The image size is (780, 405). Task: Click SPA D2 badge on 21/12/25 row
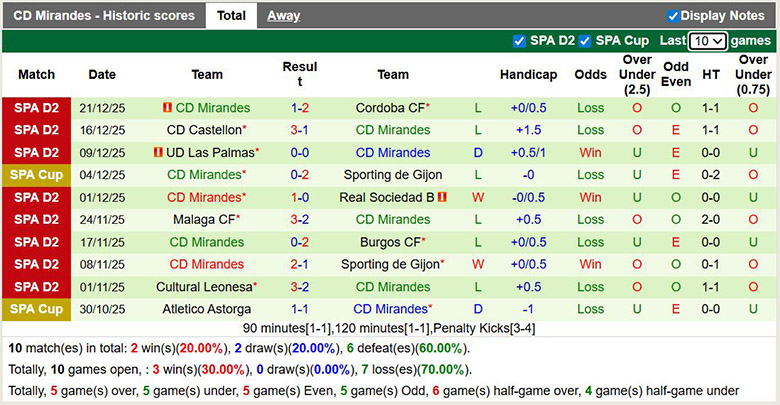tap(36, 108)
